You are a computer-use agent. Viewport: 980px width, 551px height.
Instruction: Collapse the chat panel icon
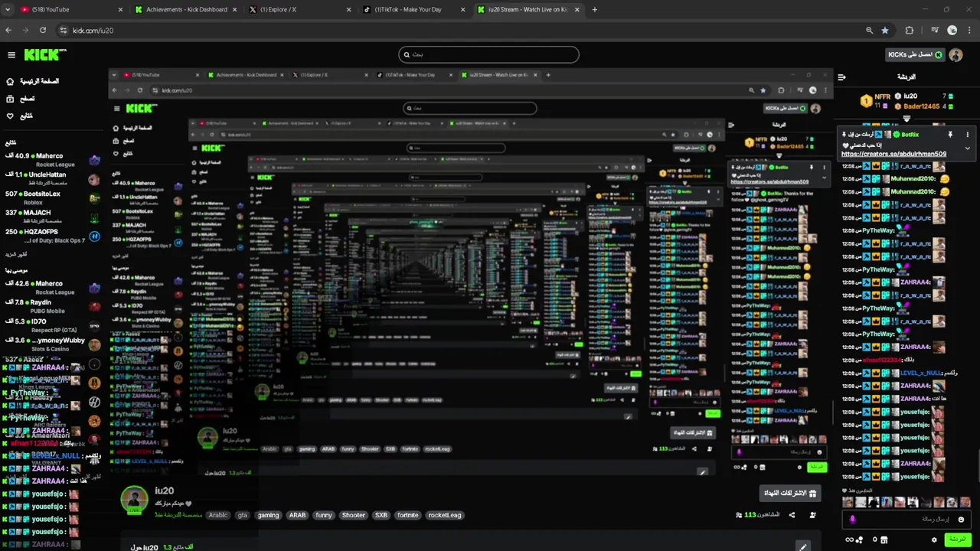click(841, 77)
